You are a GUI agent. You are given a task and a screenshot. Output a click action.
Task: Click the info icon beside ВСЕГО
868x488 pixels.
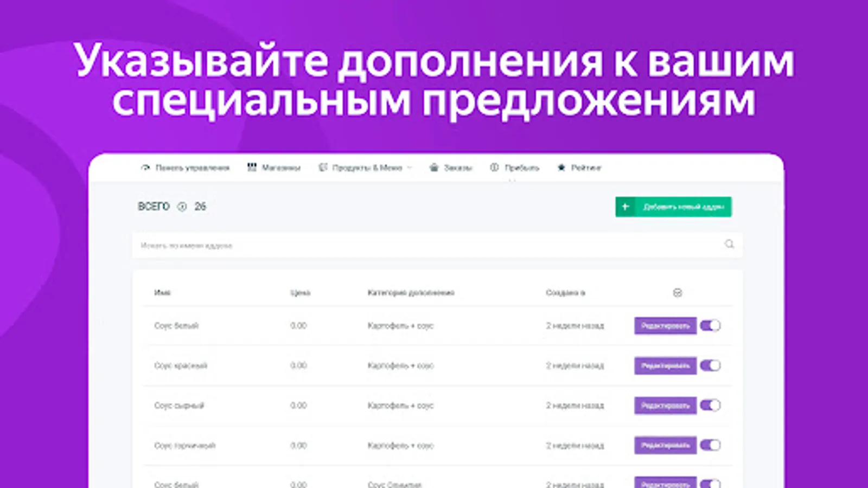pyautogui.click(x=182, y=207)
